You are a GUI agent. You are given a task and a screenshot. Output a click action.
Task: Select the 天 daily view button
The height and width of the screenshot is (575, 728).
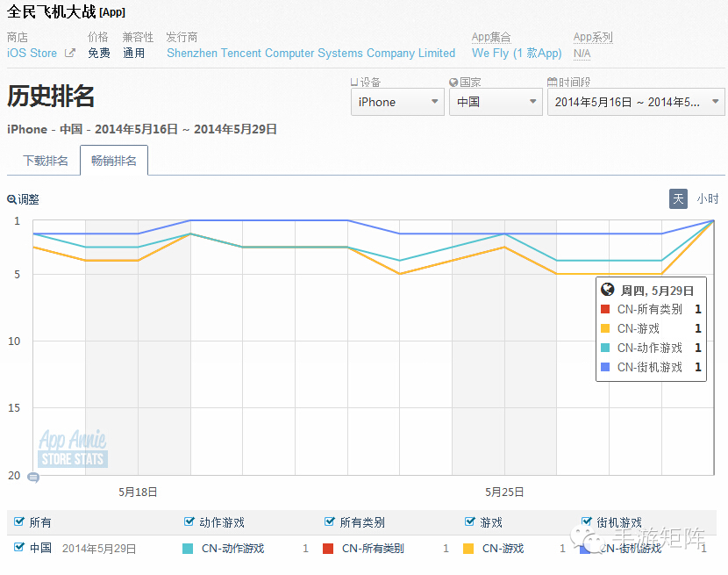pyautogui.click(x=678, y=199)
